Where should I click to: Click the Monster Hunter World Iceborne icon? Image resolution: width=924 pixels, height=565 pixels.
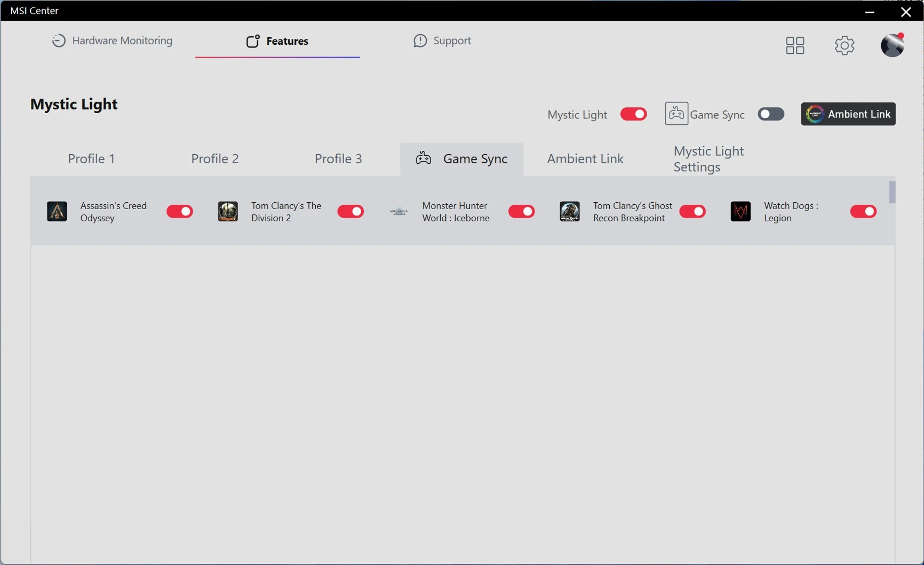click(x=398, y=211)
